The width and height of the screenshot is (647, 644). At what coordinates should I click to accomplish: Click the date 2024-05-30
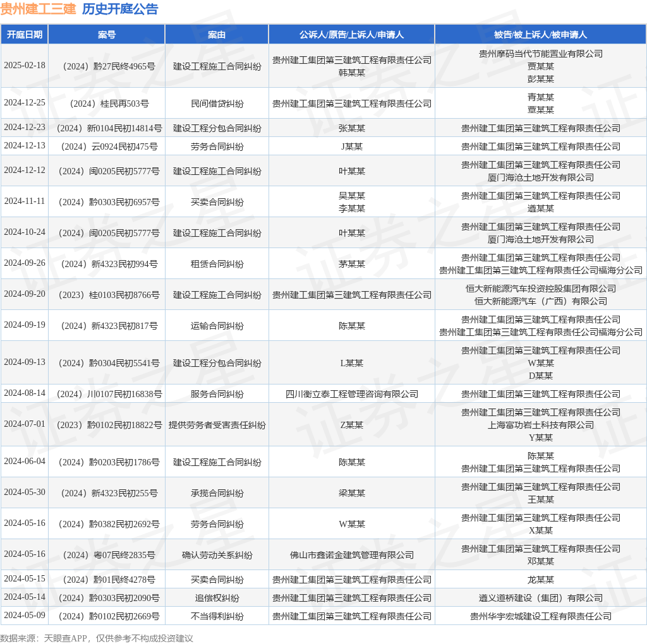coord(25,492)
